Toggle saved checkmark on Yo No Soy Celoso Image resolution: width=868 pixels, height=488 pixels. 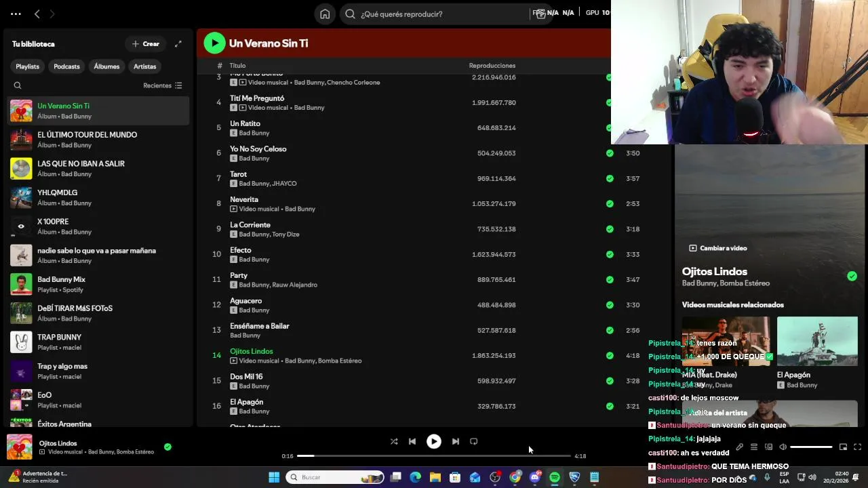[610, 153]
